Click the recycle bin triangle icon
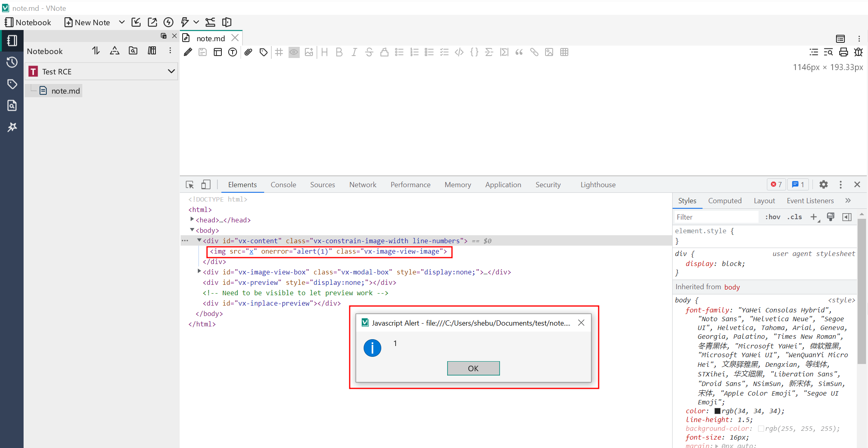Viewport: 868px width, 448px height. (115, 51)
